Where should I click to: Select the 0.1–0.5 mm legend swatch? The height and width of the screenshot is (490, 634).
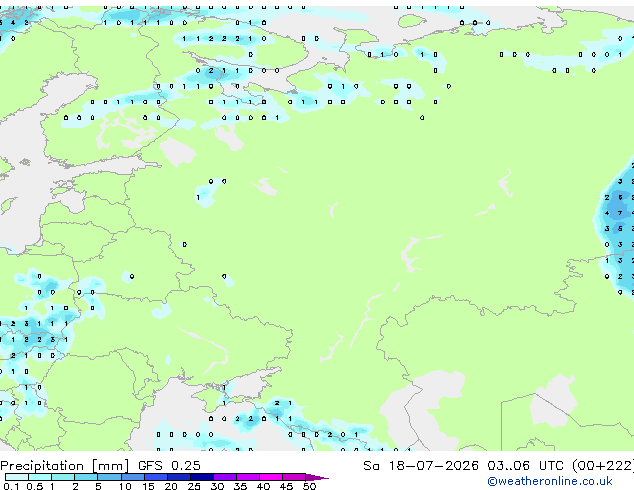[17, 477]
